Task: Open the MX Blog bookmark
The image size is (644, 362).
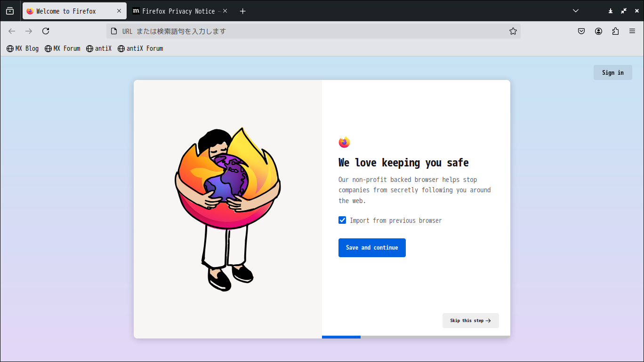Action: 23,48
